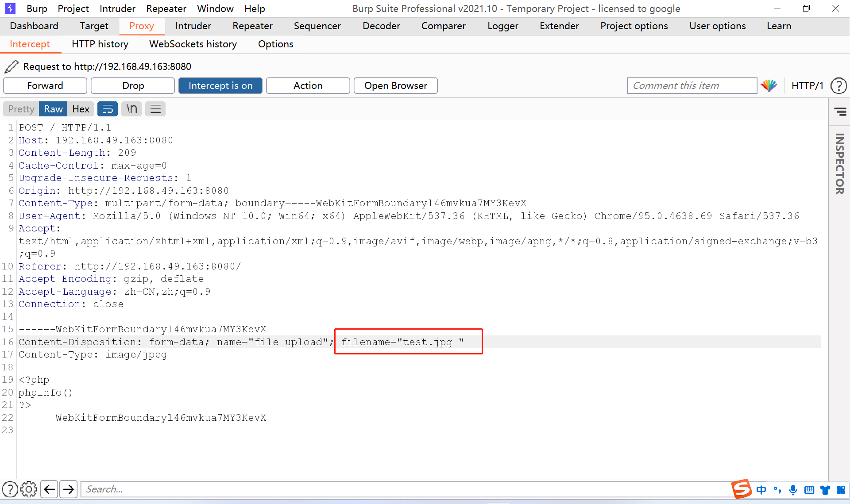This screenshot has width=850, height=504.
Task: Open the editor hamburger options menu
Action: coord(155,109)
